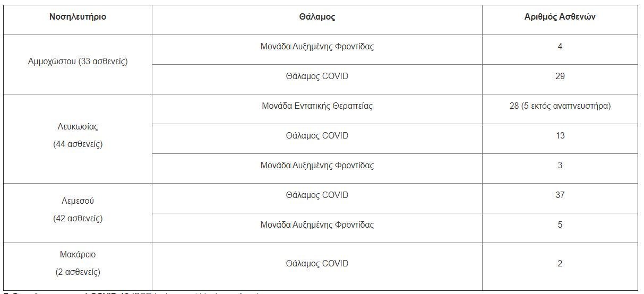Click Λευκωσίας's Θάλαμος COVID cell

[317, 139]
